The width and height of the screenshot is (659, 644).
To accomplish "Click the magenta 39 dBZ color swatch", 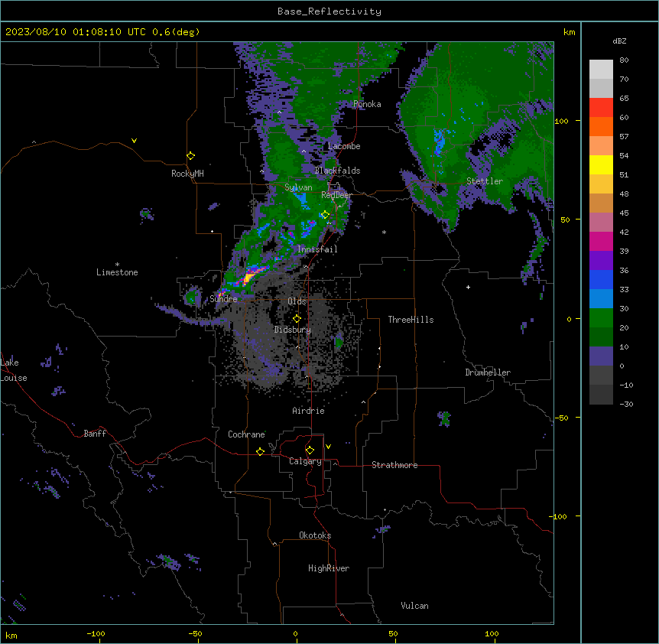I will [x=601, y=241].
